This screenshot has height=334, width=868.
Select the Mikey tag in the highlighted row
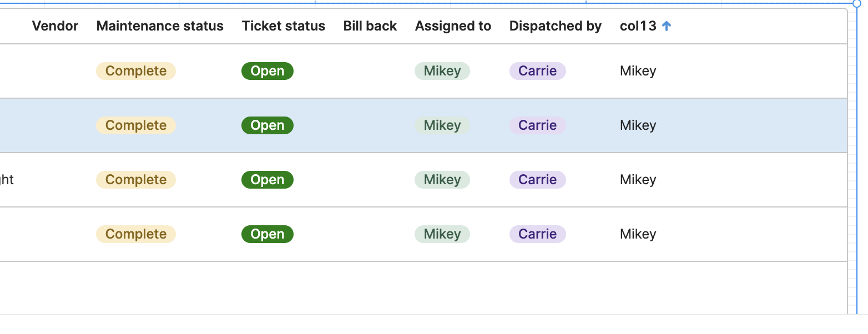coord(442,125)
